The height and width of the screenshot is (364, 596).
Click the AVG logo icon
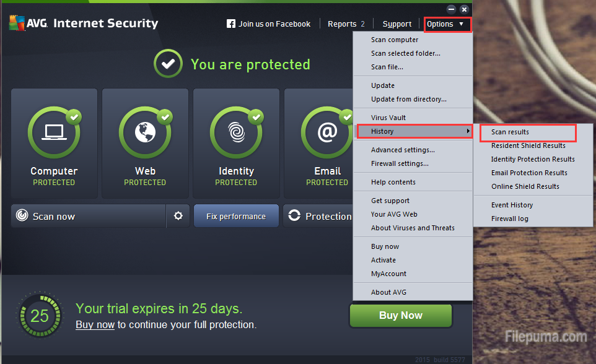click(16, 24)
